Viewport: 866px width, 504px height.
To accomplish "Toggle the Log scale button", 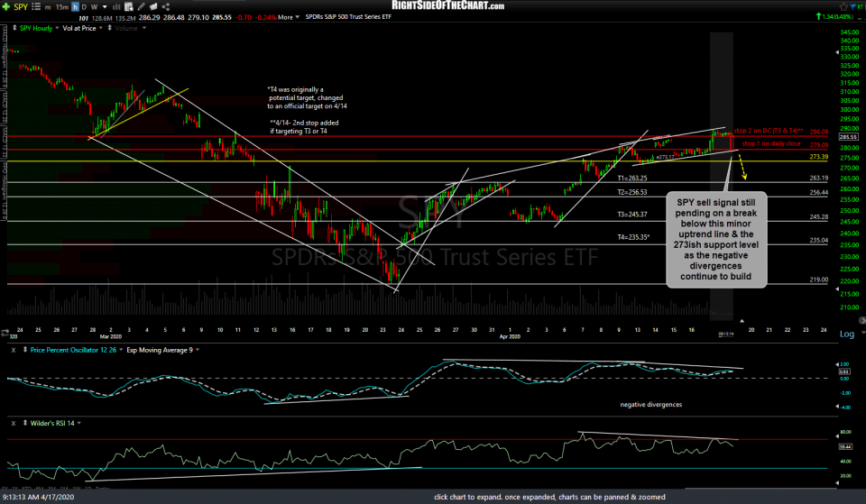I will point(847,334).
